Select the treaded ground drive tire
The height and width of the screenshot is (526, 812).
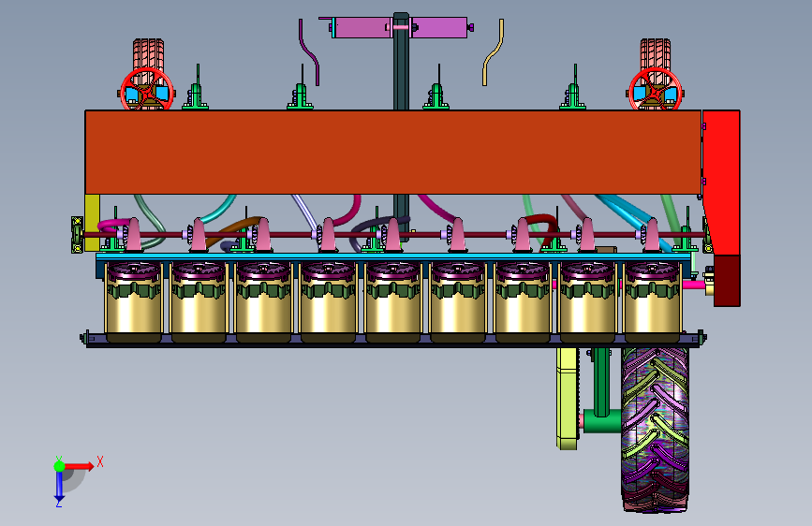(x=655, y=430)
